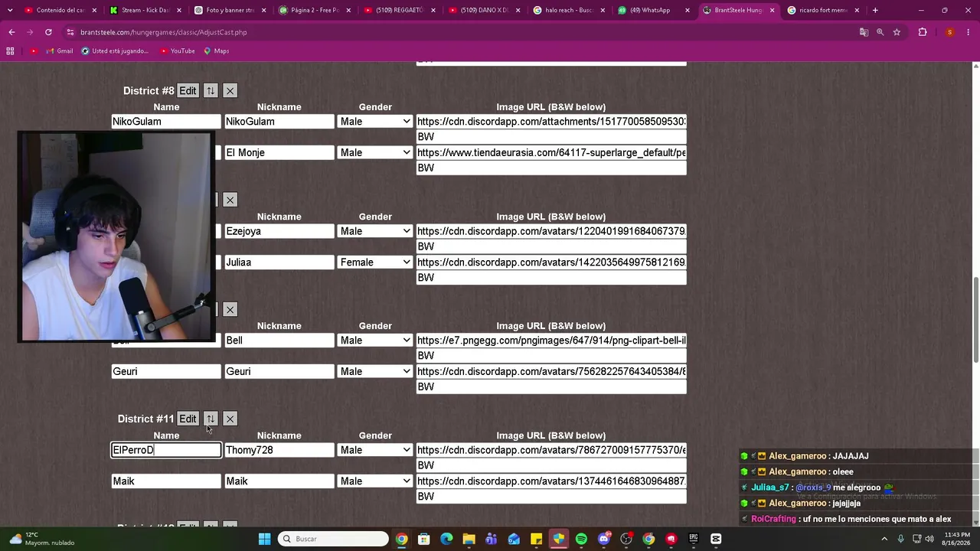This screenshot has width=980, height=551.
Task: Open the gender dropdown for Maik
Action: (375, 481)
